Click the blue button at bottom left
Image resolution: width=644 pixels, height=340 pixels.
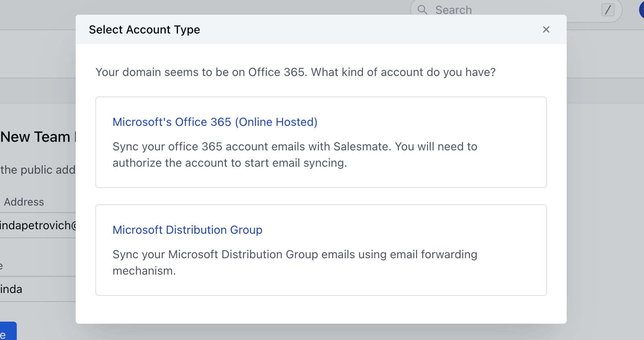tap(8, 331)
